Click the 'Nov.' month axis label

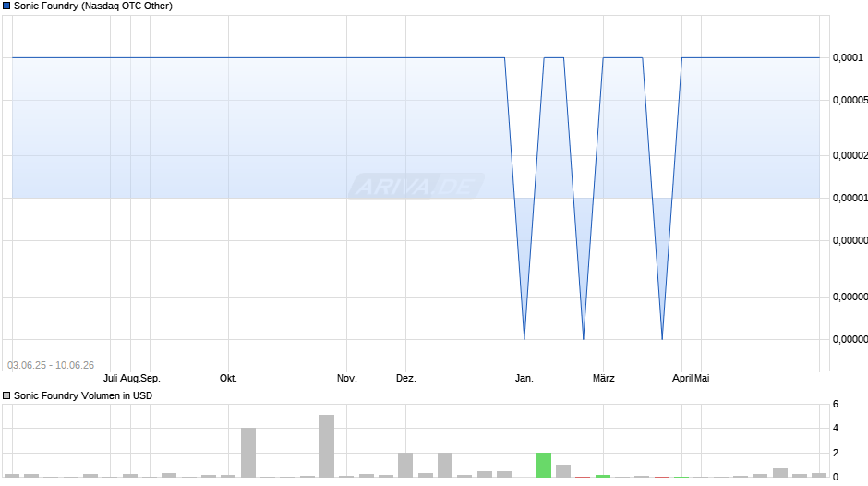347,379
